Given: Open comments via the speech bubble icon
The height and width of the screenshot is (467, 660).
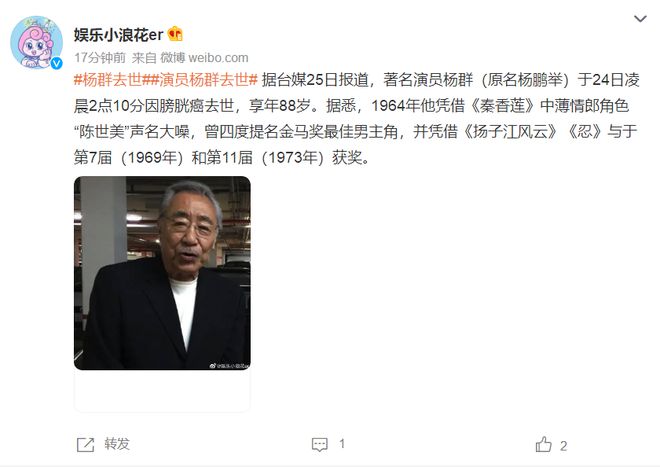Looking at the screenshot, I should pos(319,445).
